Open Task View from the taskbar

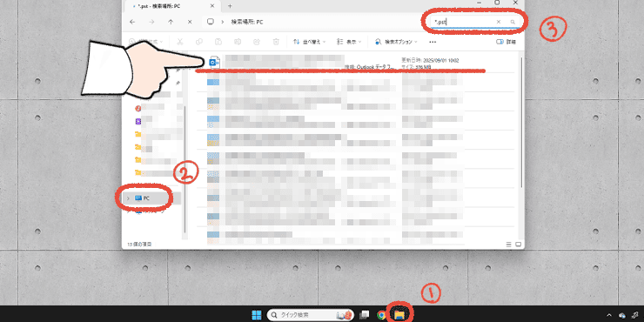364,315
